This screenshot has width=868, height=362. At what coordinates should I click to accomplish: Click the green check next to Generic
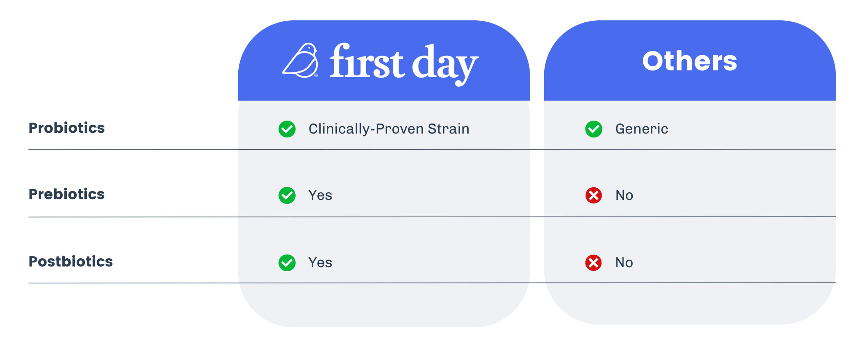click(593, 129)
